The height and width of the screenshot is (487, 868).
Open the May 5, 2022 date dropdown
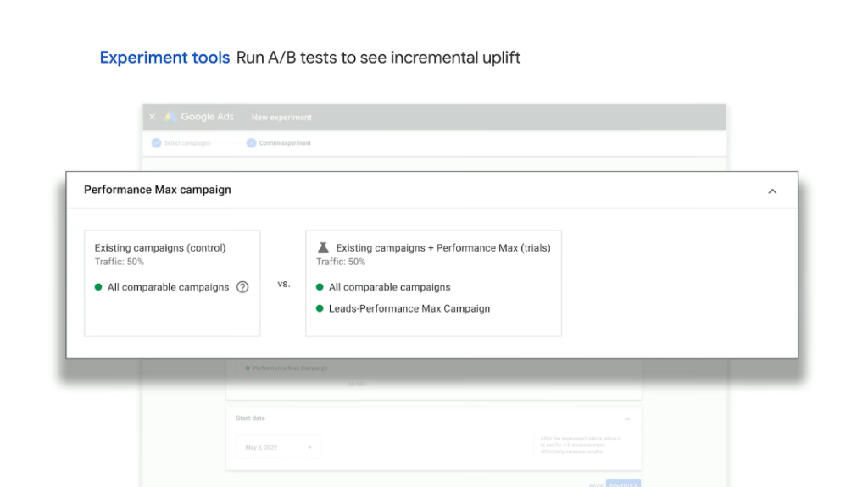point(278,447)
